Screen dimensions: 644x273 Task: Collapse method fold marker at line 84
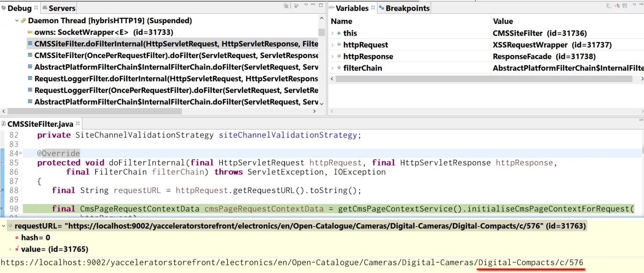20,153
